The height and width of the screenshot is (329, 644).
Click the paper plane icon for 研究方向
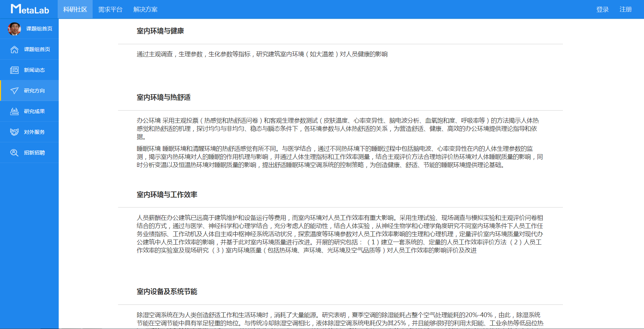[14, 91]
